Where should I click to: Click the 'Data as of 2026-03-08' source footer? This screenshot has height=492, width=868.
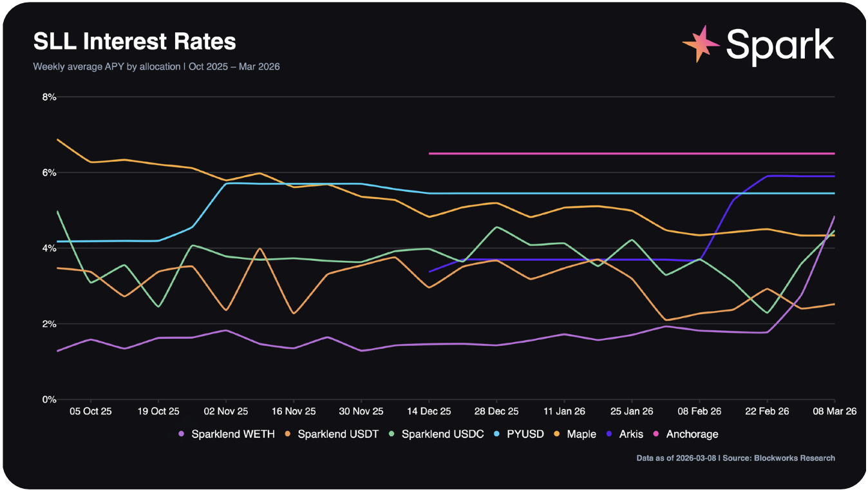click(735, 458)
